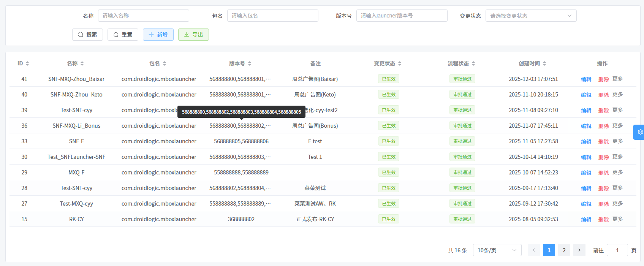The width and height of the screenshot is (644, 266).
Task: Click version cell 558888888,558888889 in MQX-F row
Action: pyautogui.click(x=241, y=173)
